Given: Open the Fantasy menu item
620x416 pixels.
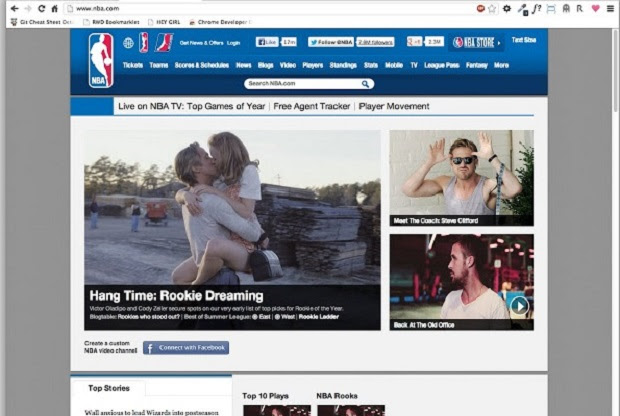Looking at the screenshot, I should (x=476, y=65).
